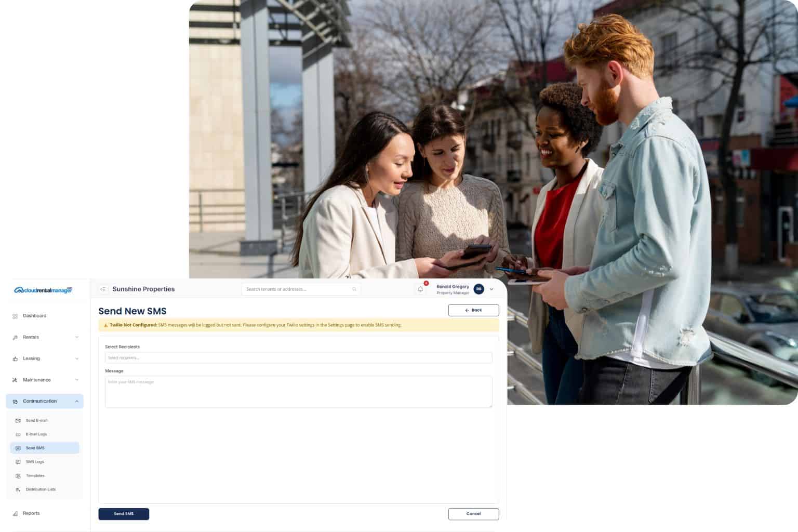The width and height of the screenshot is (798, 532).
Task: Click the search magnifier icon
Action: [354, 289]
